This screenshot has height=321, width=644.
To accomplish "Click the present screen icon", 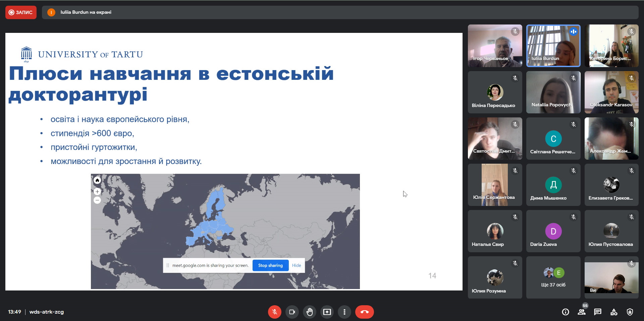I will tap(327, 312).
